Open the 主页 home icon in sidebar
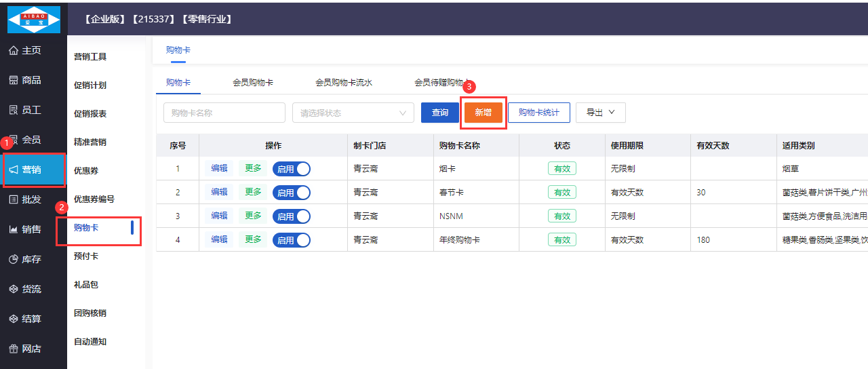 (x=14, y=51)
